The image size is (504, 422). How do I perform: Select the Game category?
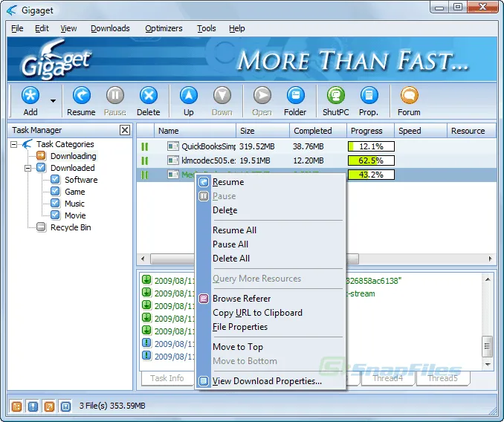click(75, 192)
